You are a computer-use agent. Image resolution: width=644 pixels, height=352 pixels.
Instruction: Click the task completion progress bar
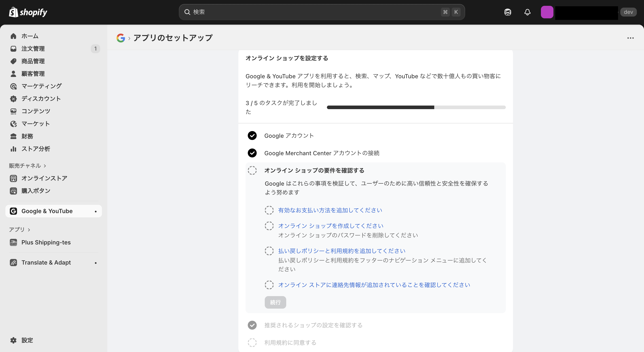416,107
